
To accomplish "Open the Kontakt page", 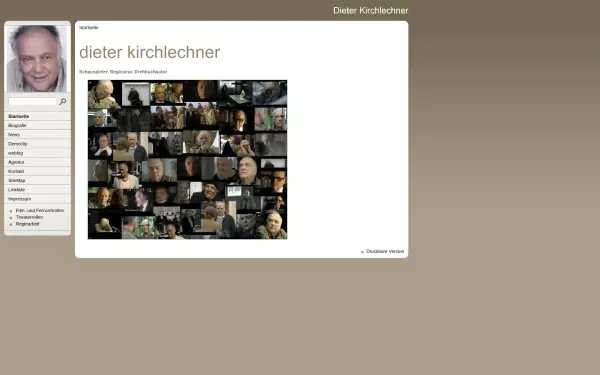I will 38,171.
